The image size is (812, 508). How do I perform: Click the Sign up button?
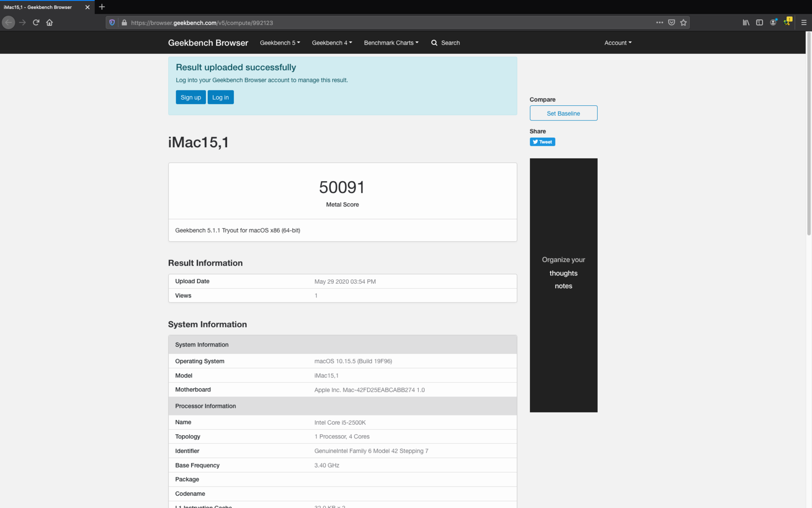click(x=191, y=97)
